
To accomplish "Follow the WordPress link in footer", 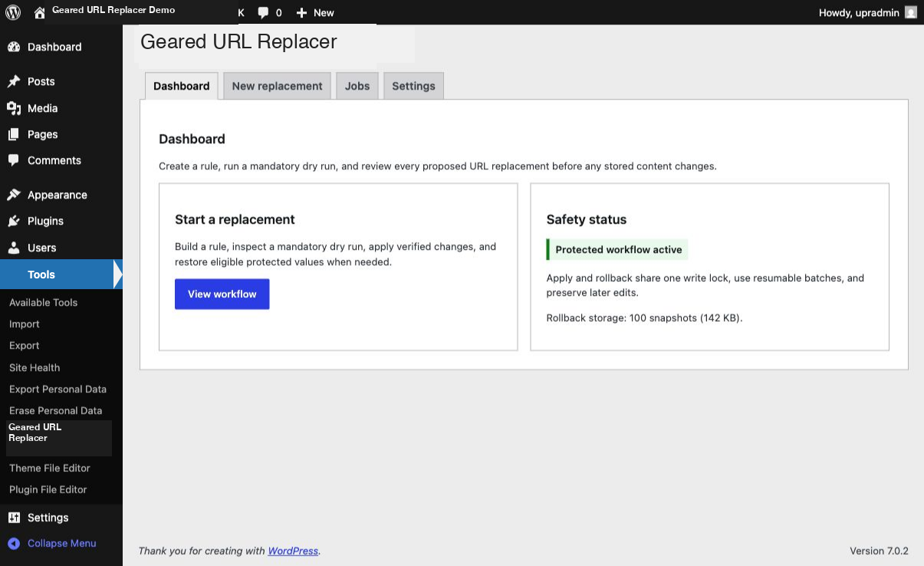I will click(x=293, y=551).
